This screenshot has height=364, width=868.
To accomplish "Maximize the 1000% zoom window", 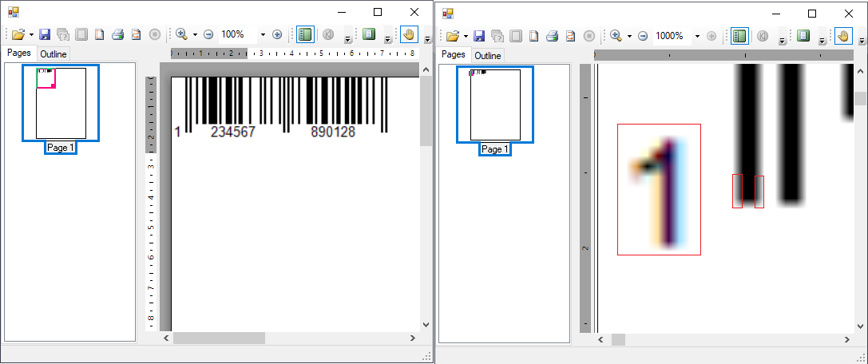I will (812, 14).
